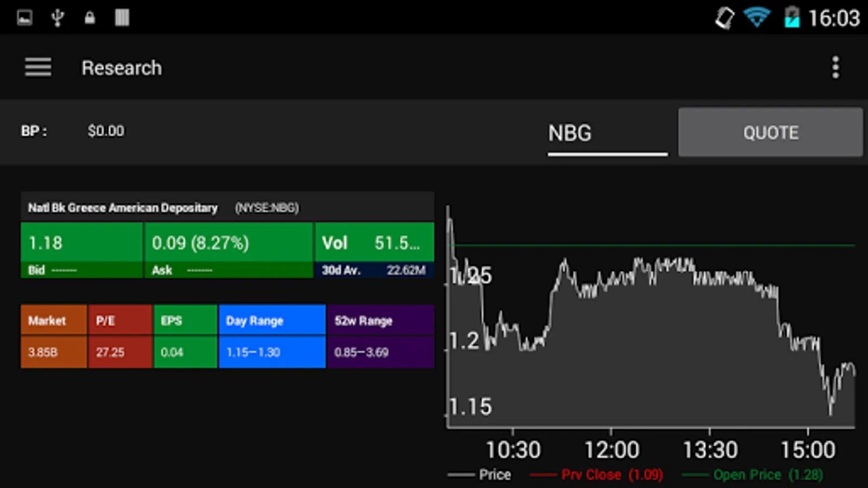Tap the 30d Av. 22.62M cell
This screenshot has width=868, height=488.
click(374, 270)
